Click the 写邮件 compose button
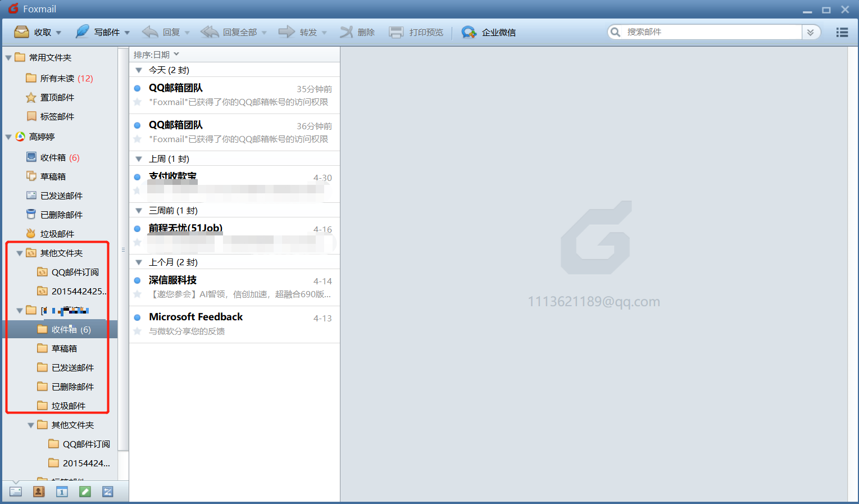 pyautogui.click(x=100, y=33)
